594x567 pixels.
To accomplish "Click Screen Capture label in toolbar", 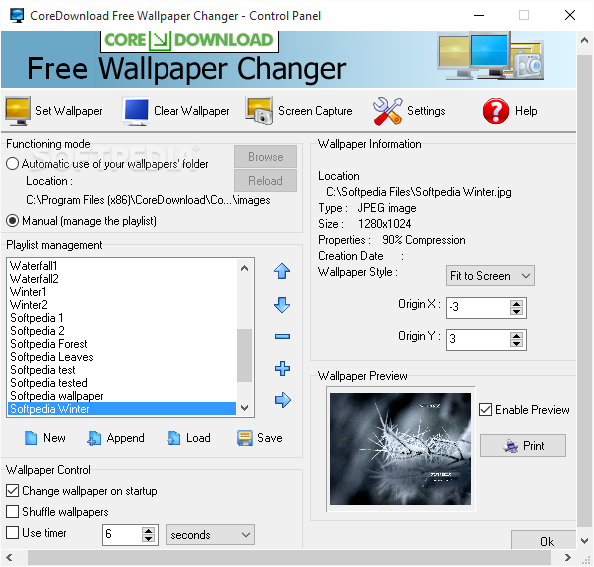I will click(x=315, y=111).
